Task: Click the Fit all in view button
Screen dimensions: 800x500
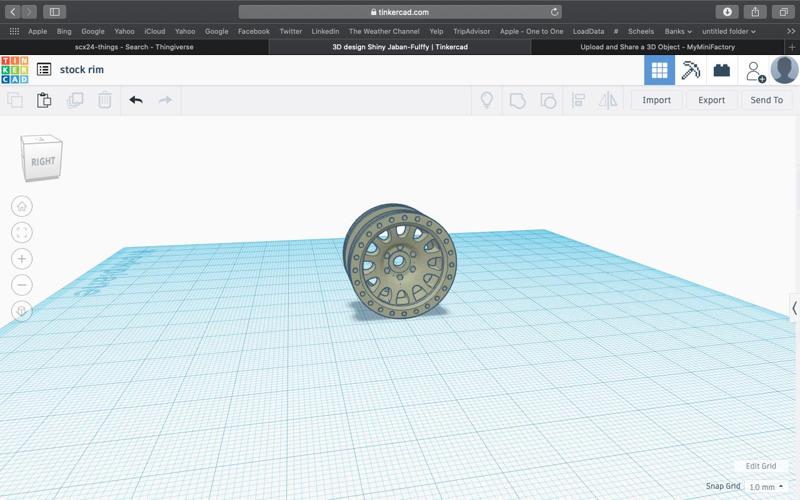Action: click(x=22, y=232)
